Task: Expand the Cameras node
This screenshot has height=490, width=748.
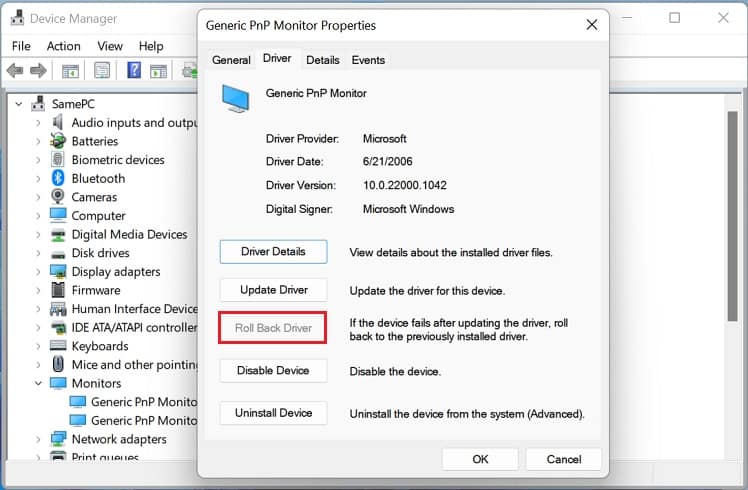Action: pos(38,197)
